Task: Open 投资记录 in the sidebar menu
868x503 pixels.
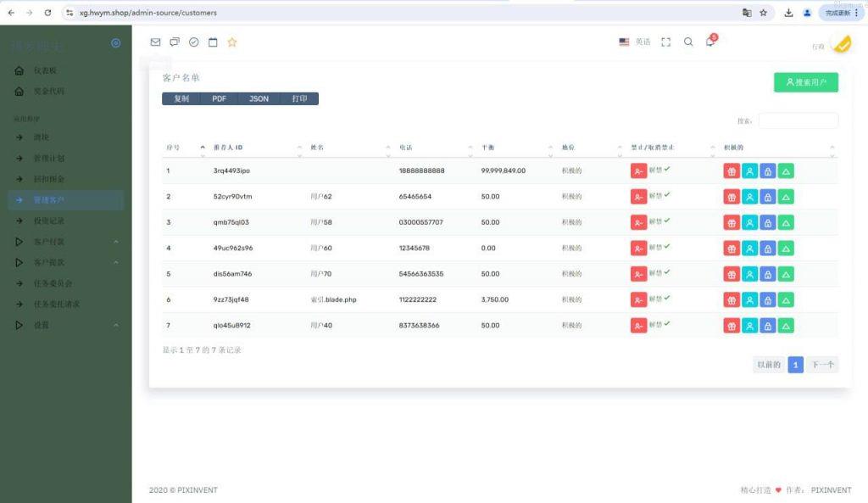Action: click(x=48, y=221)
